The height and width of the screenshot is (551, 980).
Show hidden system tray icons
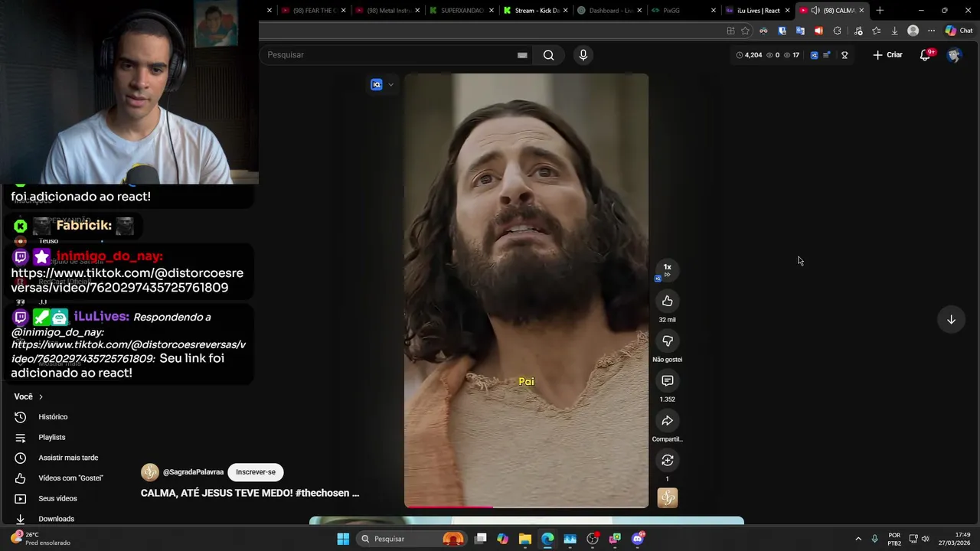(x=858, y=539)
